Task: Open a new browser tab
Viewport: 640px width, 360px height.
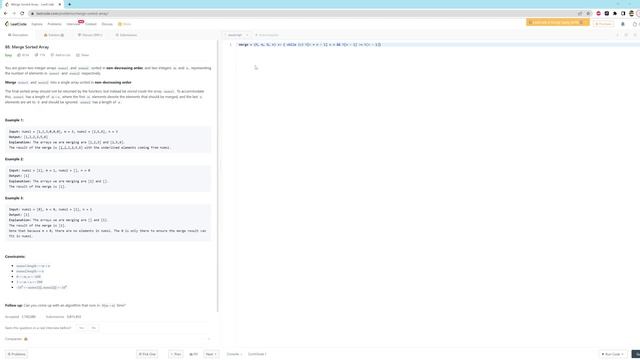Action: click(x=69, y=4)
